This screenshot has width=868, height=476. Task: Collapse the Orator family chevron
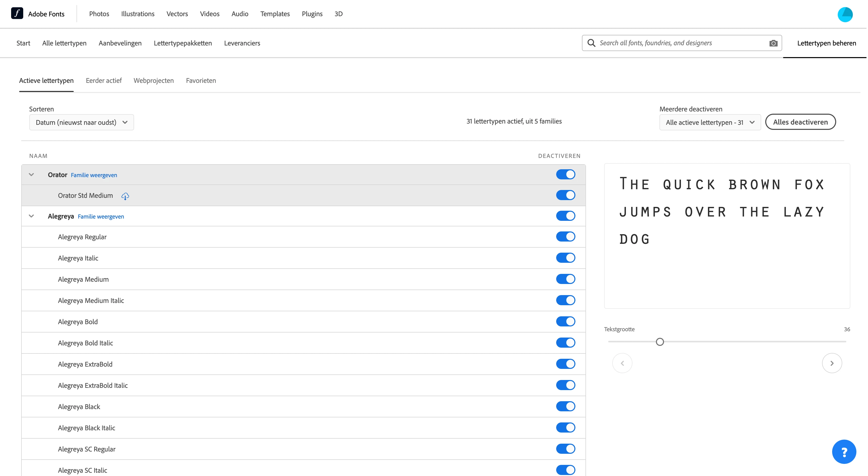coord(31,175)
